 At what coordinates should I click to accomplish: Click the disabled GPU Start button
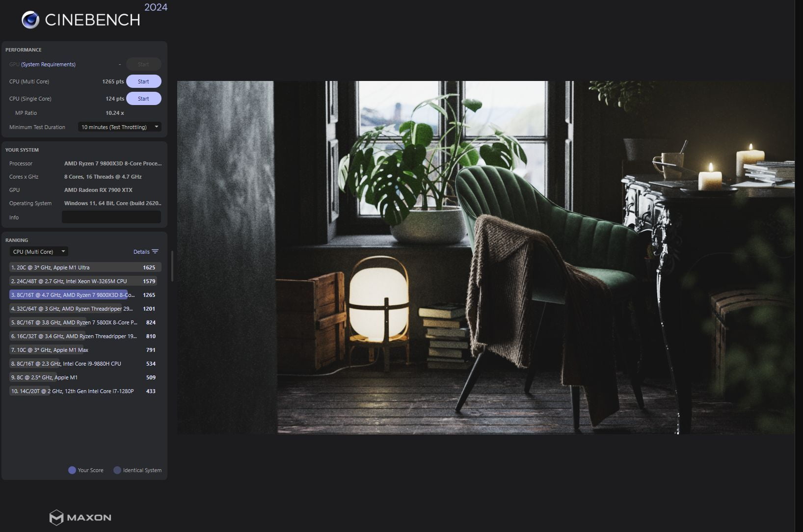144,64
